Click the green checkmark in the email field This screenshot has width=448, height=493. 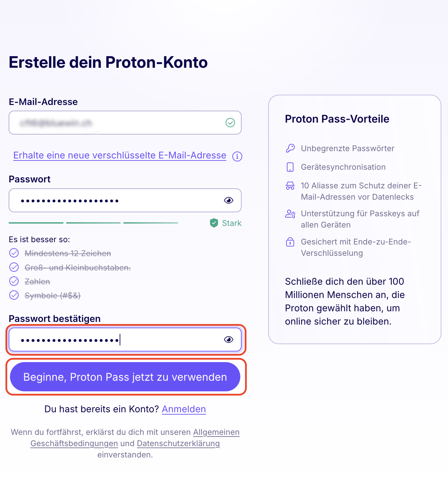(230, 123)
